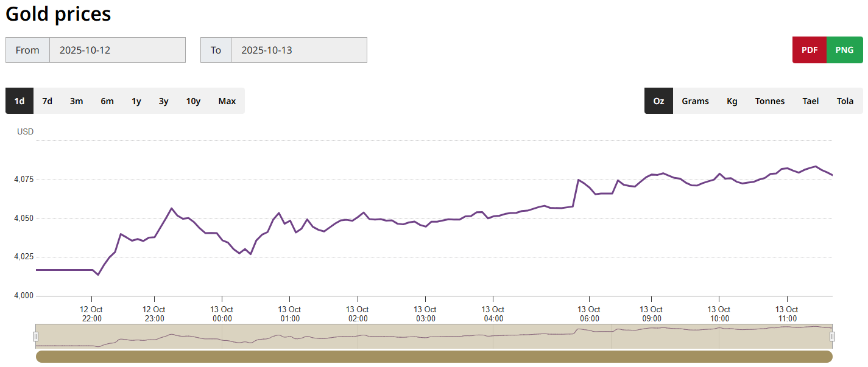868x367 pixels.
Task: Select the 1y time range
Action: (x=136, y=101)
